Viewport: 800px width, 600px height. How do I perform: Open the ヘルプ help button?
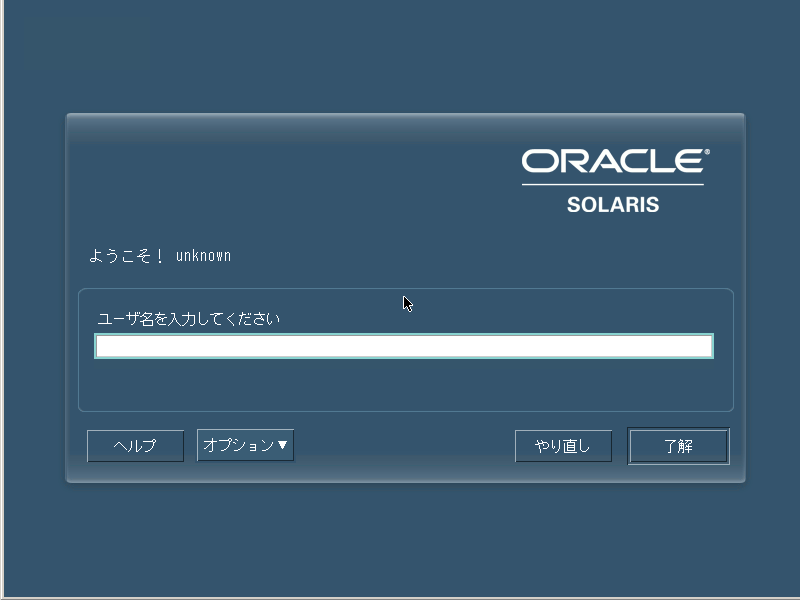coord(135,446)
